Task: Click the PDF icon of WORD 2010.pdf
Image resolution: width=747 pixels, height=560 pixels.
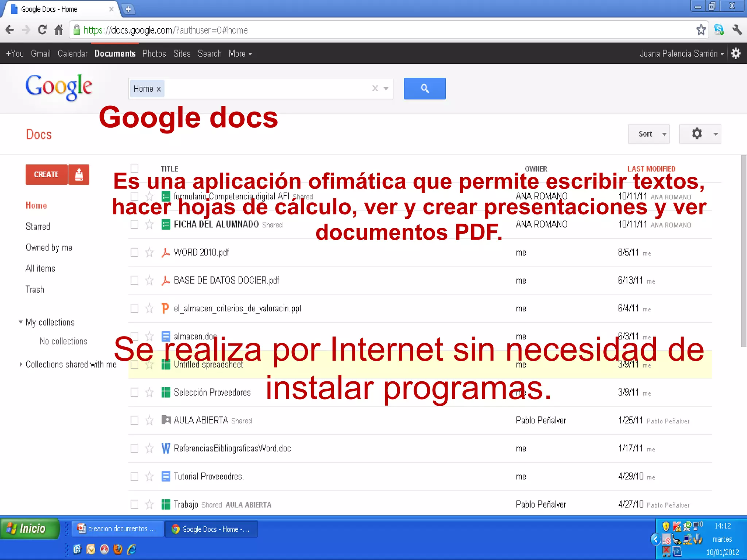Action: 166,252
